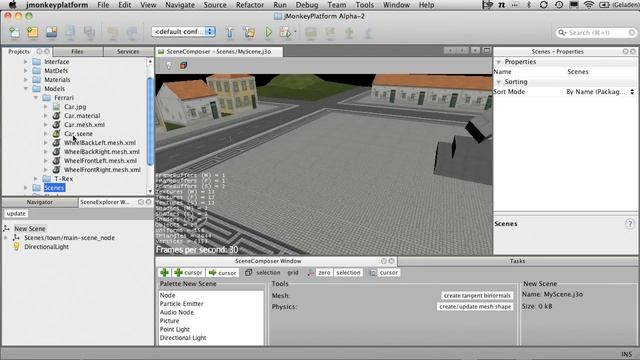Click the Ferrari folder icon
This screenshot has height=360, width=640.
[47, 98]
